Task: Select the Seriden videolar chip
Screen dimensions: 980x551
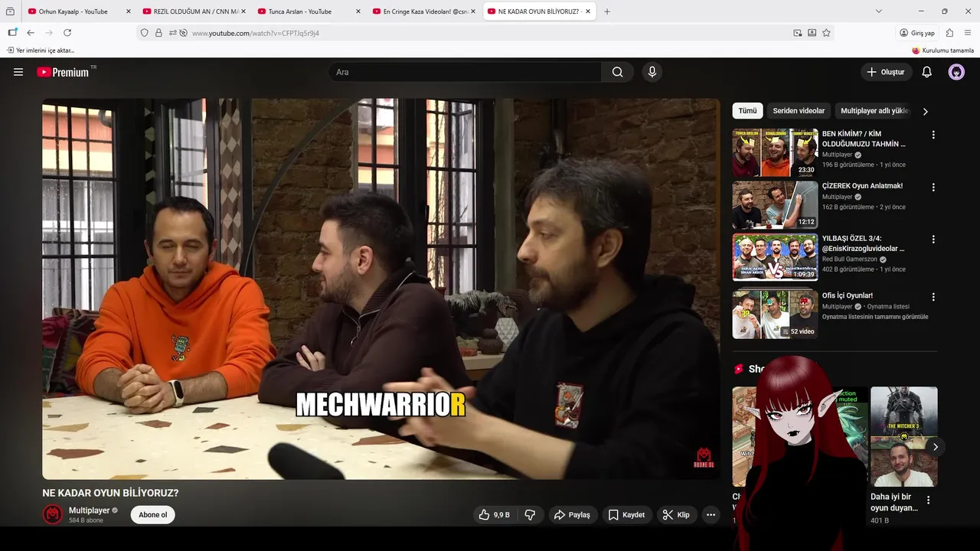Action: [799, 111]
